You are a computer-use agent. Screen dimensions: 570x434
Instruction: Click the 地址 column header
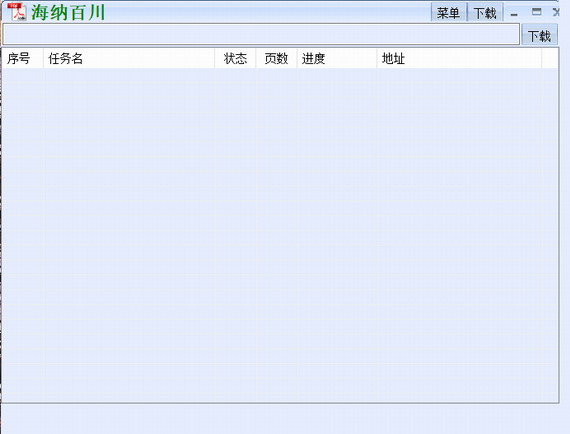[x=459, y=58]
